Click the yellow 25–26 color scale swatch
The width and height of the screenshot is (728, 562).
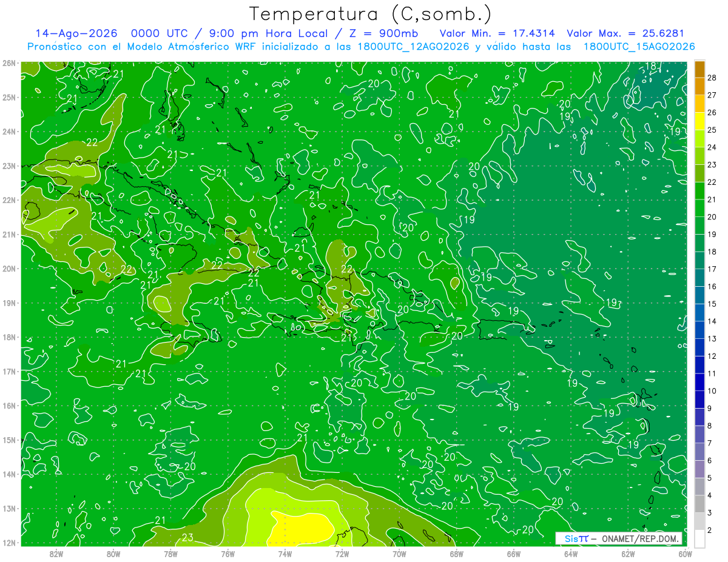(699, 122)
